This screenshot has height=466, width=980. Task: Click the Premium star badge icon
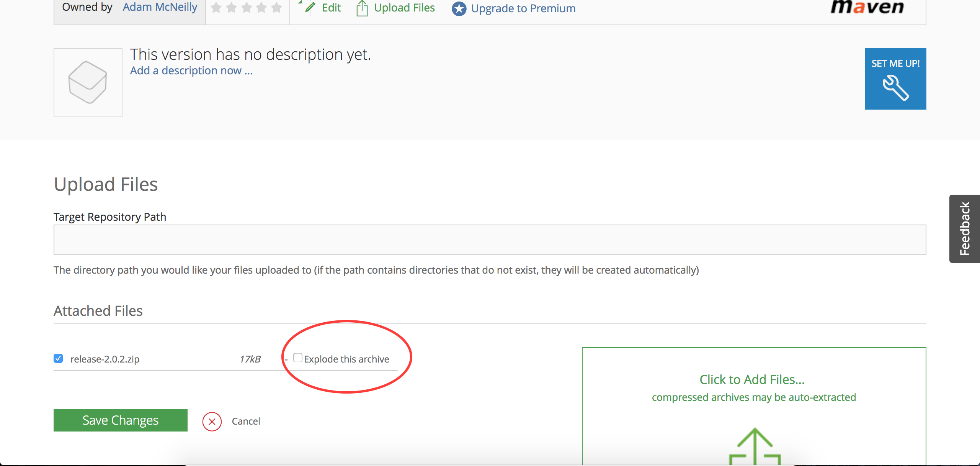459,8
